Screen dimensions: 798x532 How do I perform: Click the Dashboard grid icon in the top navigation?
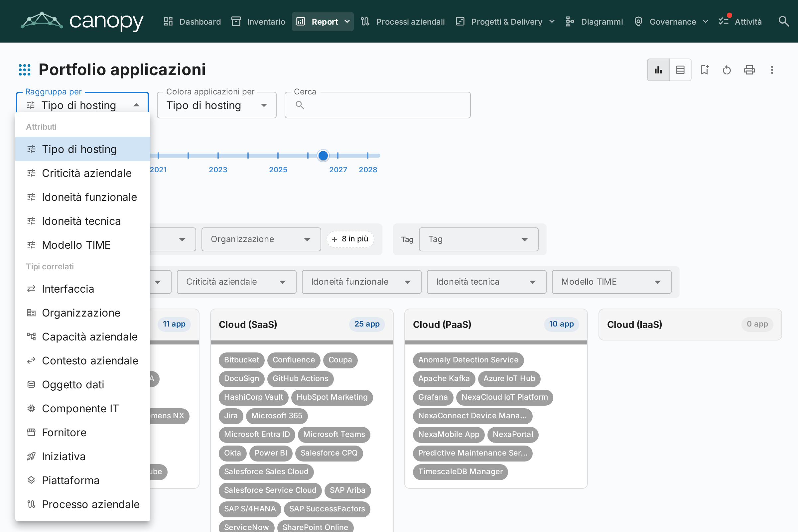pyautogui.click(x=168, y=21)
